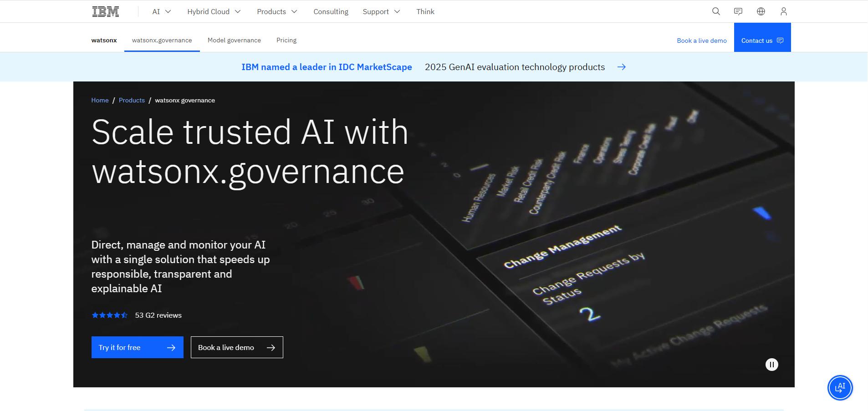Expand the Products dropdown
The width and height of the screenshot is (868, 411).
tap(277, 11)
